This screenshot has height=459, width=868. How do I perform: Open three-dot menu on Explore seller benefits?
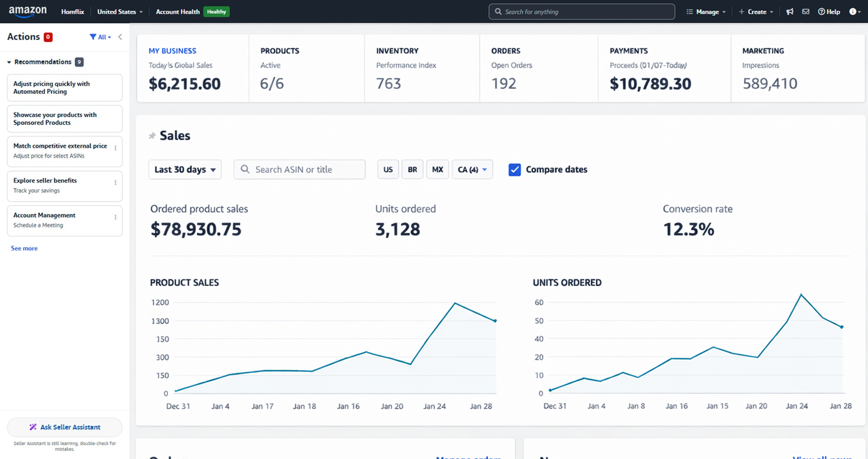pos(115,183)
